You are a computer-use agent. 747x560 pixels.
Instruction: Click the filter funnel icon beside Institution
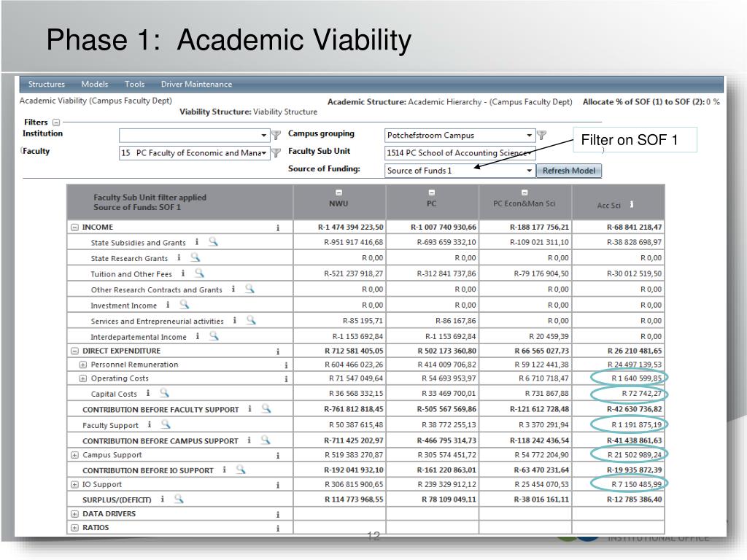coord(276,135)
